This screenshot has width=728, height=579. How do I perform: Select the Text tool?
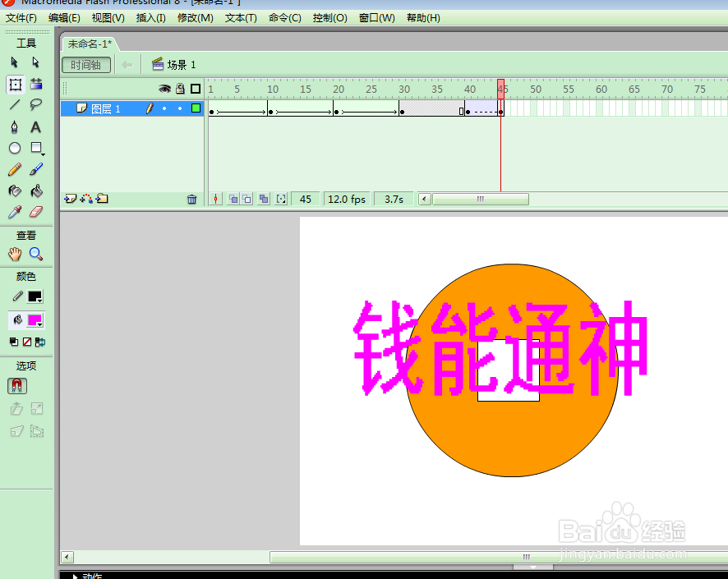click(x=36, y=126)
